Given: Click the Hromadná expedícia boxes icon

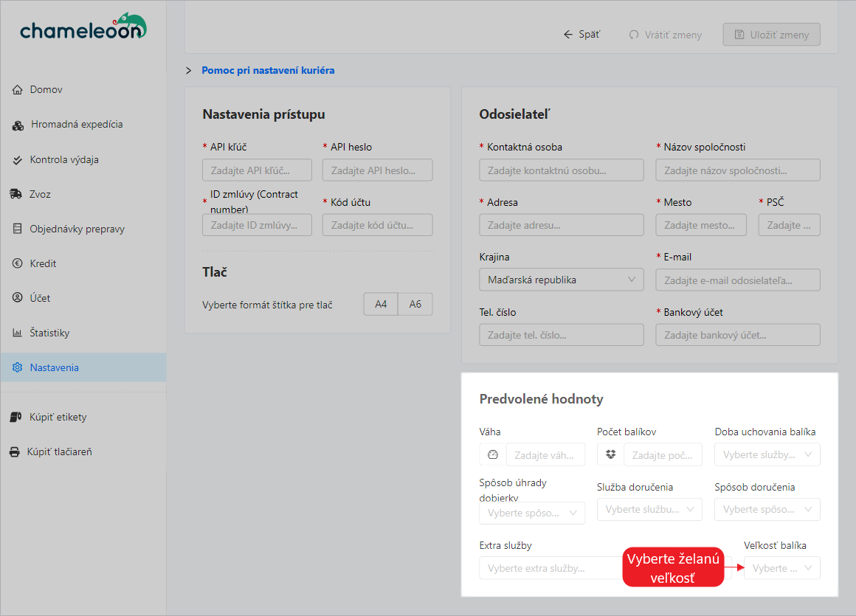Looking at the screenshot, I should 18,125.
